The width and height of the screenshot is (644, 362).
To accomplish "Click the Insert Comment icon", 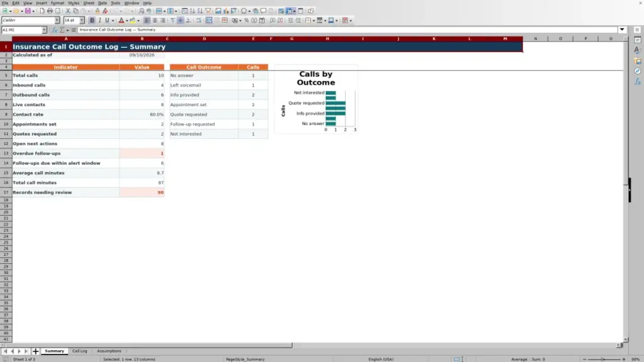I will pos(264,11).
